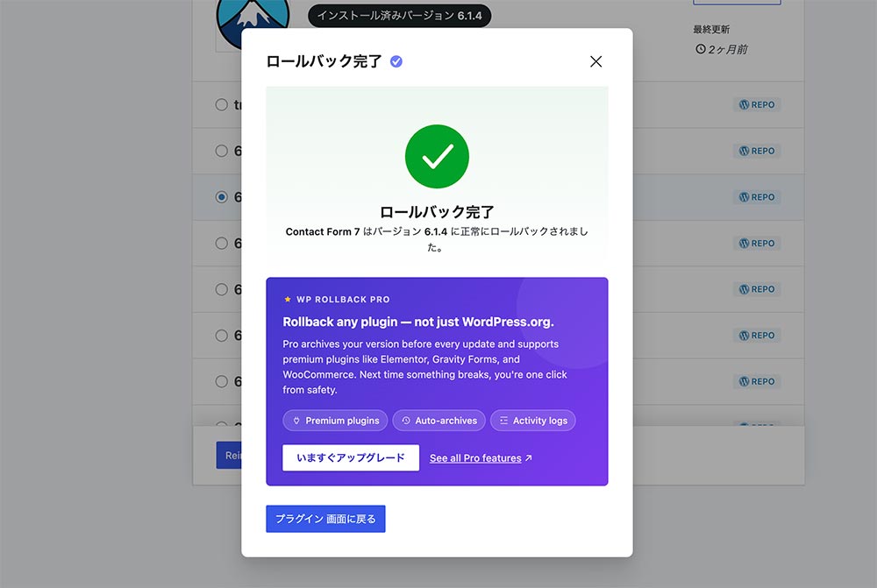The width and height of the screenshot is (877, 588).
Task: Click the large green success checkmark icon
Action: pos(437,156)
